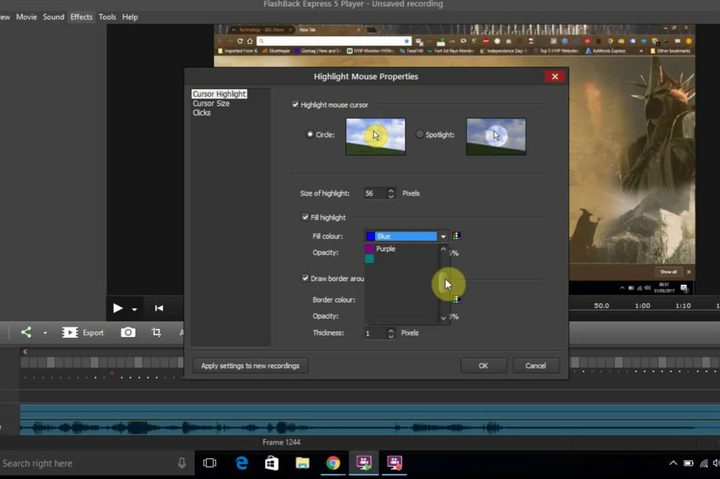Viewport: 720px width, 479px height.
Task: Click the colour list scroll down arrow
Action: click(443, 318)
